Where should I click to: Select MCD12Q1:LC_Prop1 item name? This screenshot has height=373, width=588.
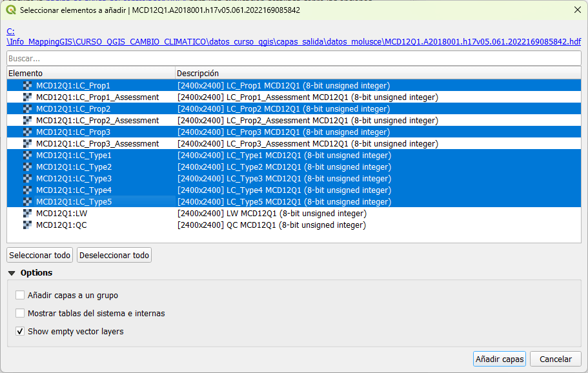pos(73,85)
